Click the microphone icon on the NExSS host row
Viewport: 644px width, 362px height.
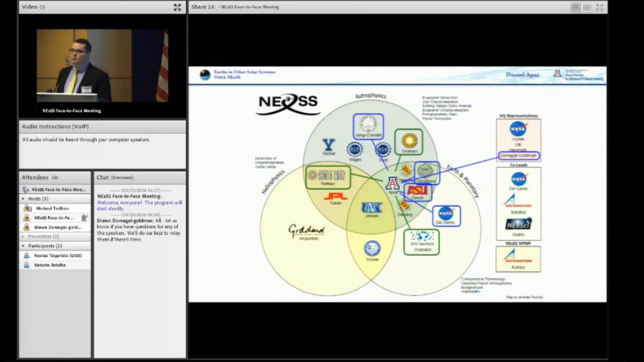pos(85,218)
